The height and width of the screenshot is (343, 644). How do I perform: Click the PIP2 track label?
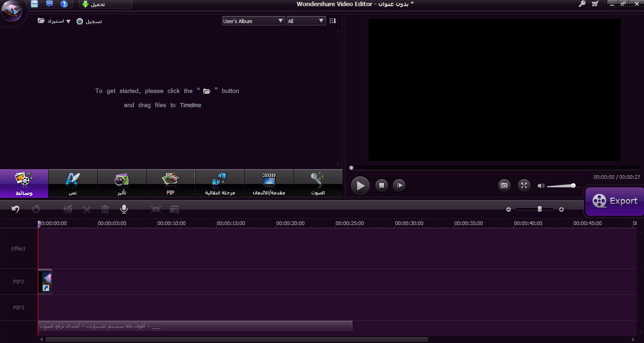click(18, 282)
